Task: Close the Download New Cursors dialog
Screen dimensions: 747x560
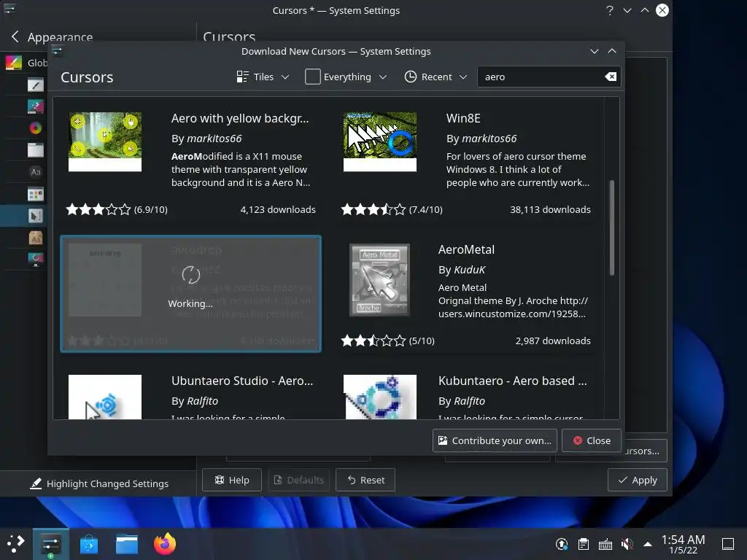Action: [592, 440]
